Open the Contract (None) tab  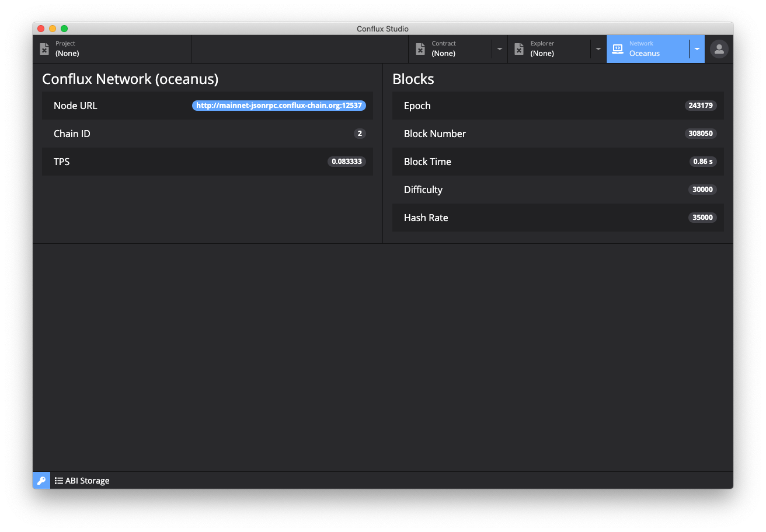450,49
